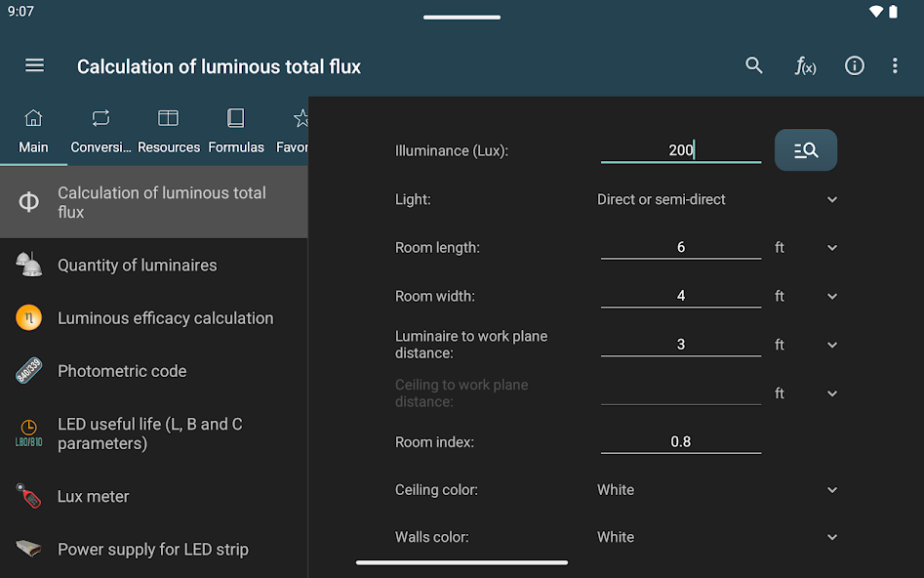Tap the Wi-Fi status icon
924x578 pixels.
875,11
